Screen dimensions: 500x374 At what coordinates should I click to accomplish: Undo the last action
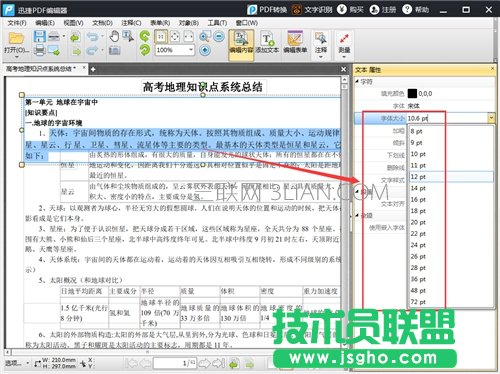(x=92, y=36)
